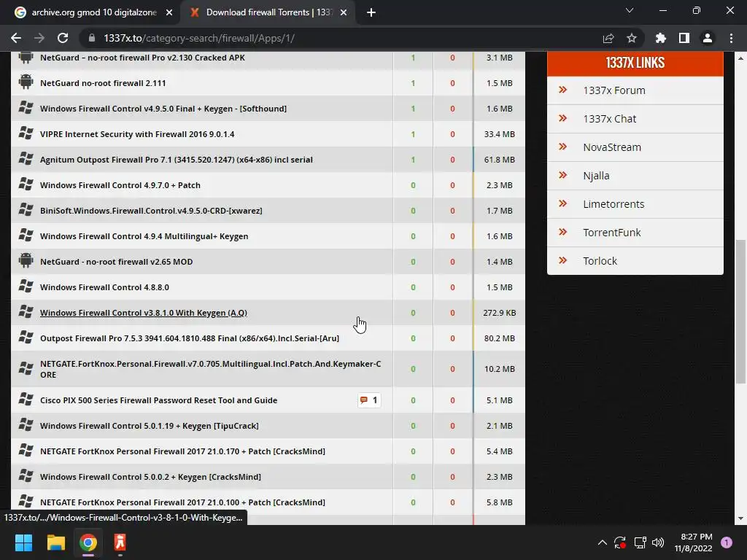Open Torlock sidebar link
The image size is (747, 560).
(x=600, y=261)
